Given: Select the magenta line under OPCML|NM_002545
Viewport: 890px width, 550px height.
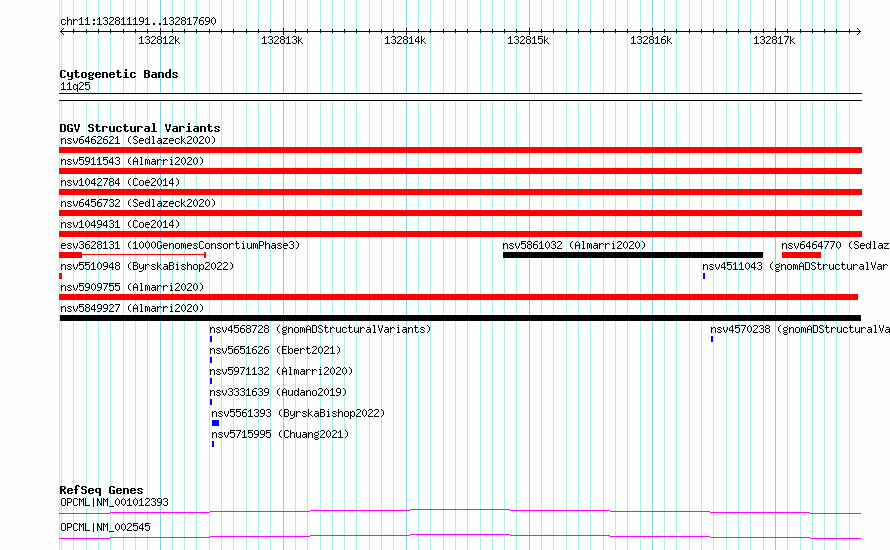Looking at the screenshot, I should click(460, 537).
